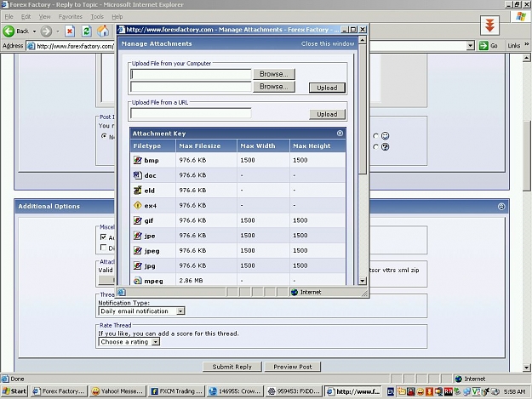
Task: Expand the Links toolbar chevron
Action: pos(526,44)
